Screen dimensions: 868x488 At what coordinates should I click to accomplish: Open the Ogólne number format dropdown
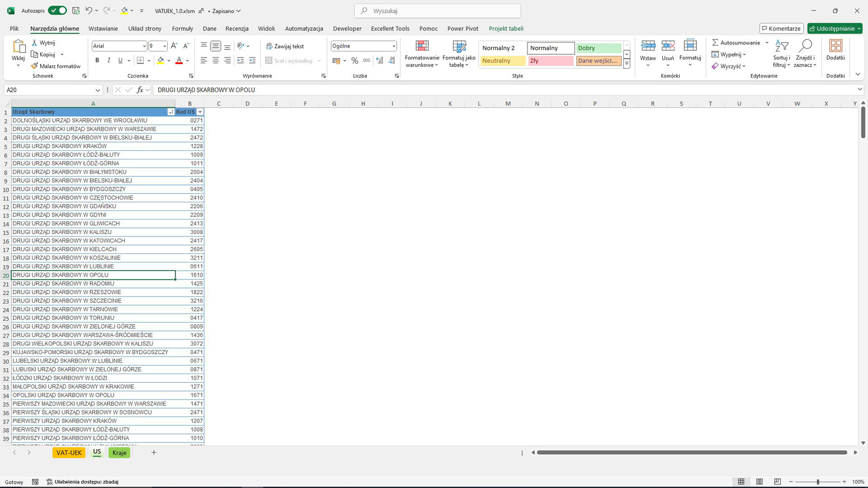[393, 46]
